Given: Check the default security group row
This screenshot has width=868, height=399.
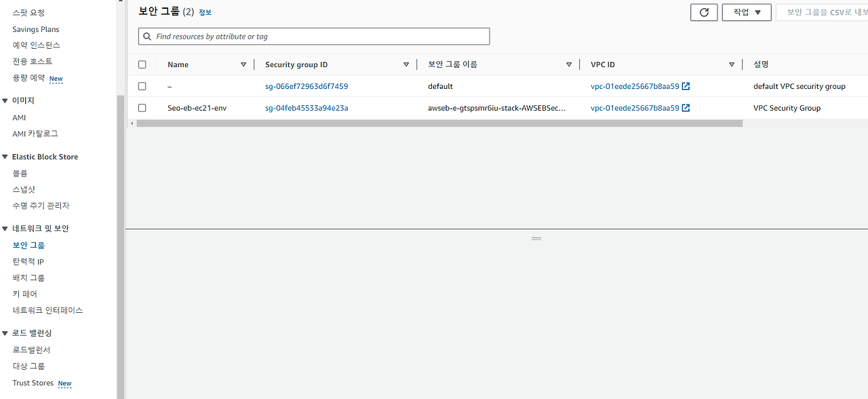Looking at the screenshot, I should point(142,86).
